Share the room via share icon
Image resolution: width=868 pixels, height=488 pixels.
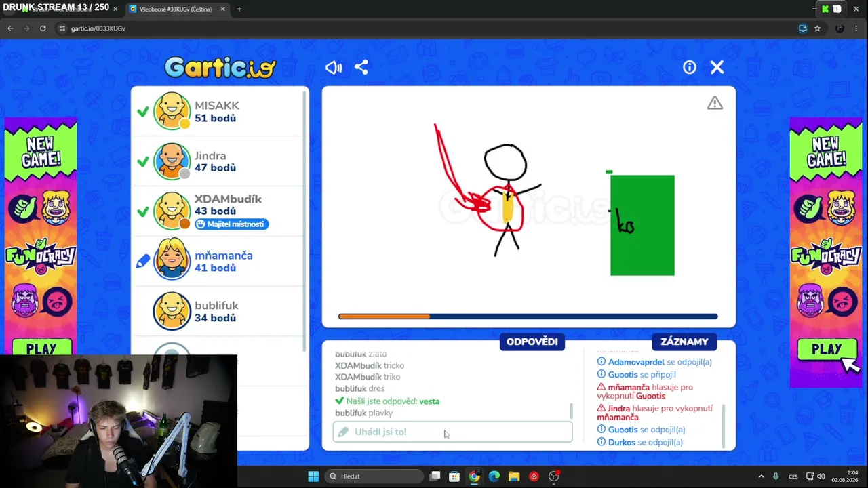tap(361, 67)
